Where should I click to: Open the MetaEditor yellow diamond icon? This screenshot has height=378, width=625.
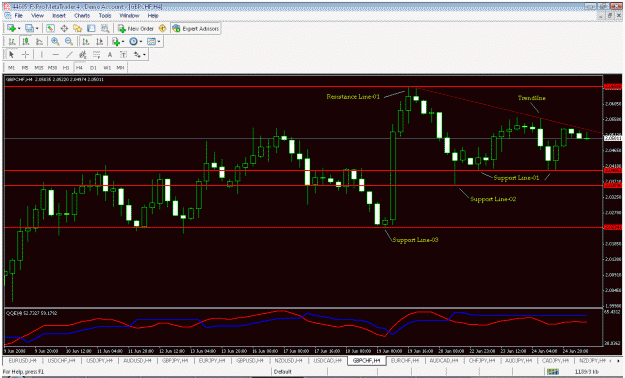[162, 28]
